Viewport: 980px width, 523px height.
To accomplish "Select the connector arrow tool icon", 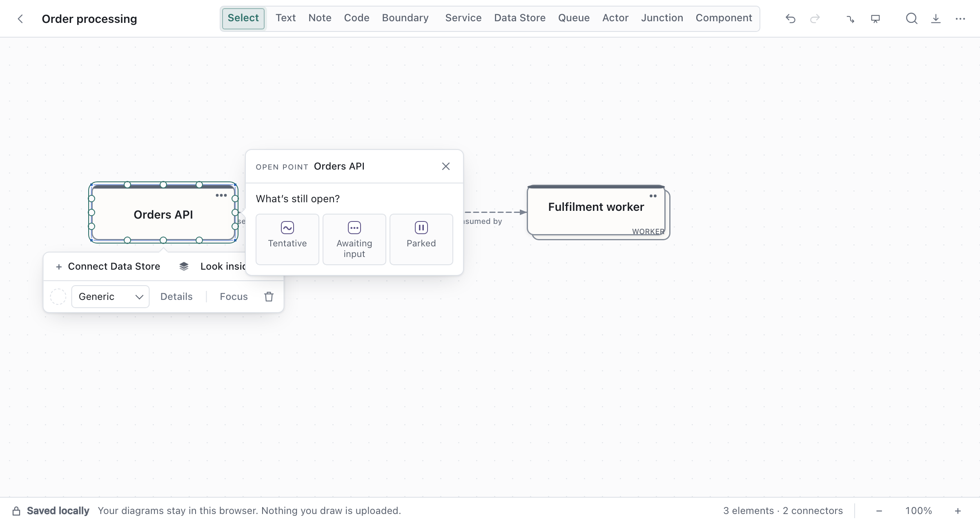I will tap(851, 19).
